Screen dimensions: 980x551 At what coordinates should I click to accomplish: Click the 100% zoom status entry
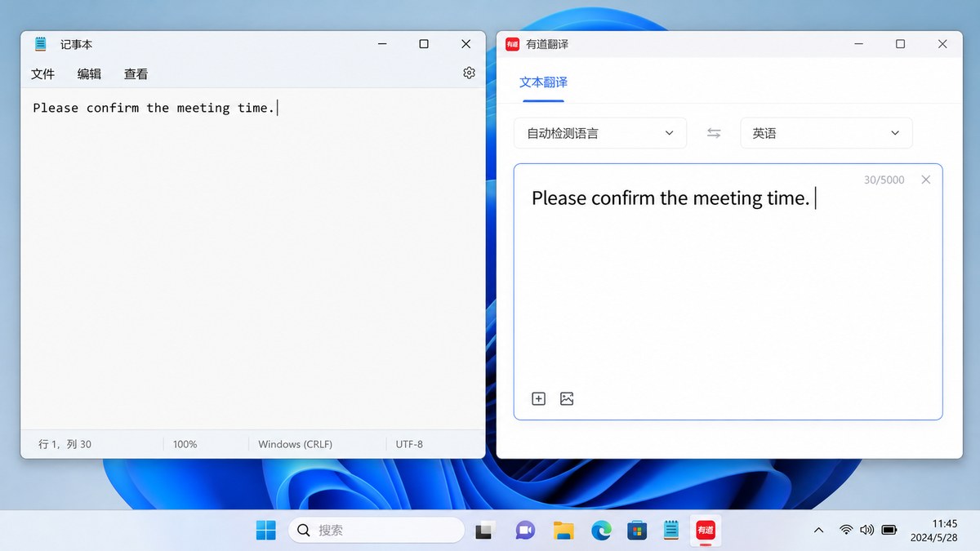185,444
